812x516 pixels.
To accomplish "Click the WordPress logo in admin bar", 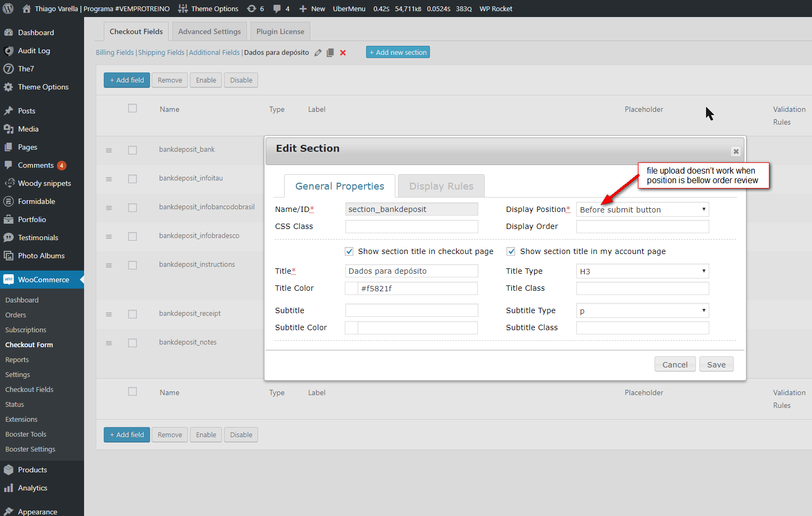I will click(9, 9).
